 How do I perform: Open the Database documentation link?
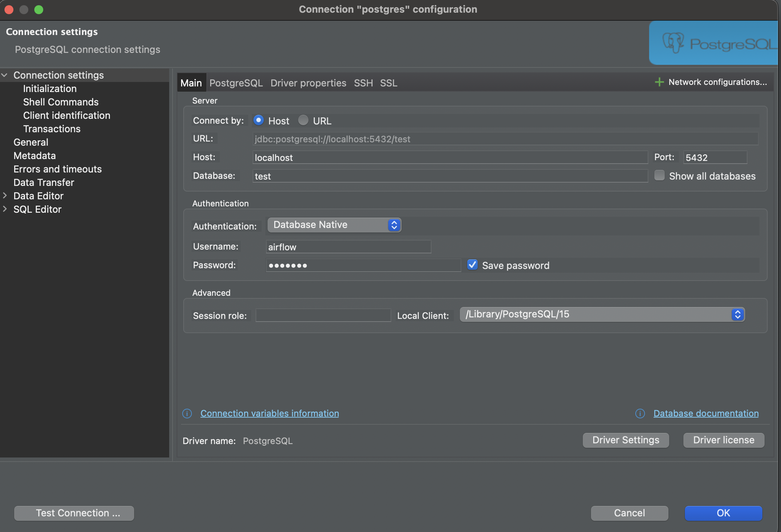point(706,414)
